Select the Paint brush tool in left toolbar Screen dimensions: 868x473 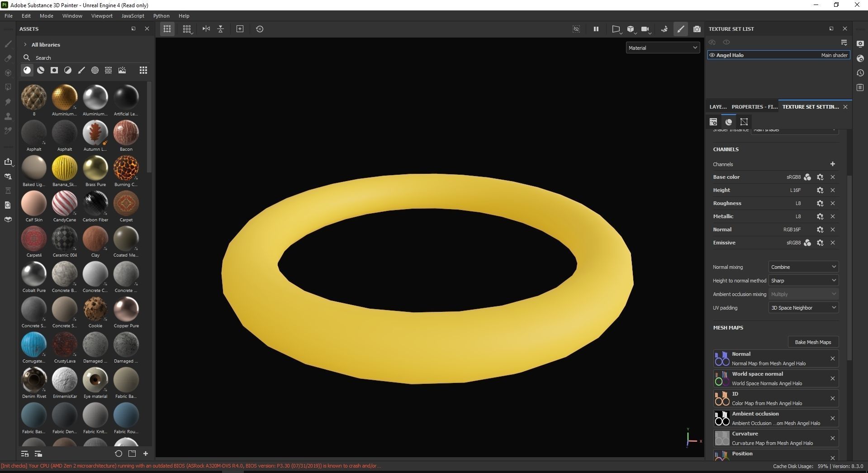click(x=8, y=44)
